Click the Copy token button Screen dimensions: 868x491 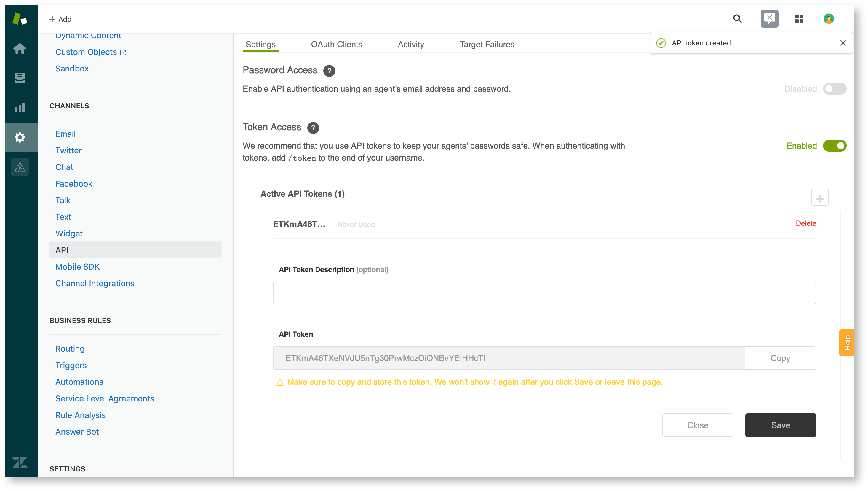coord(780,358)
